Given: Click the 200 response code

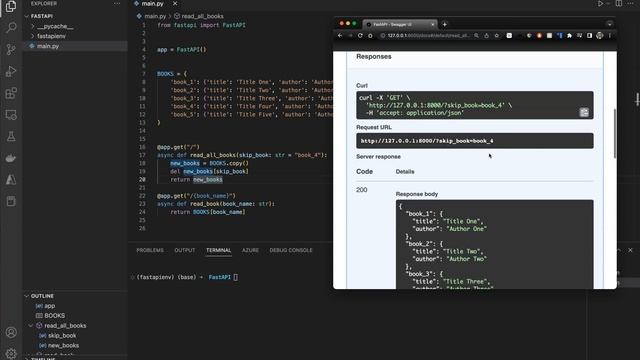Looking at the screenshot, I should pos(362,190).
